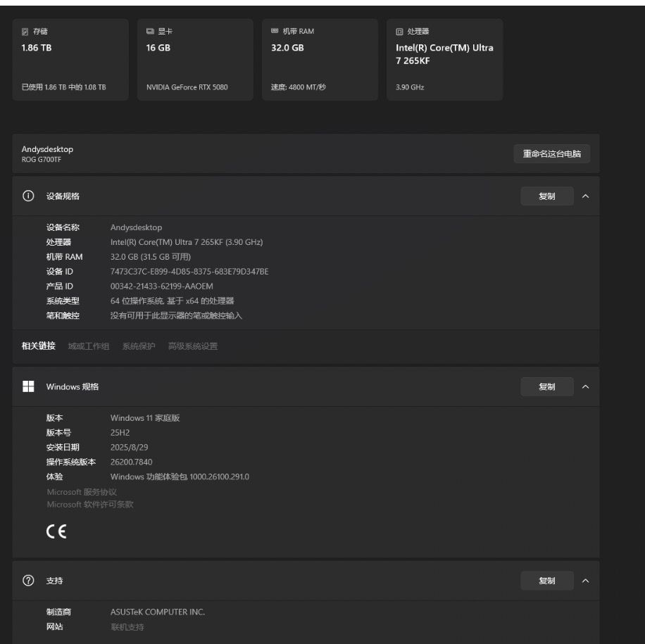Open the 高级系统设置 link
645x644 pixels.
[193, 346]
